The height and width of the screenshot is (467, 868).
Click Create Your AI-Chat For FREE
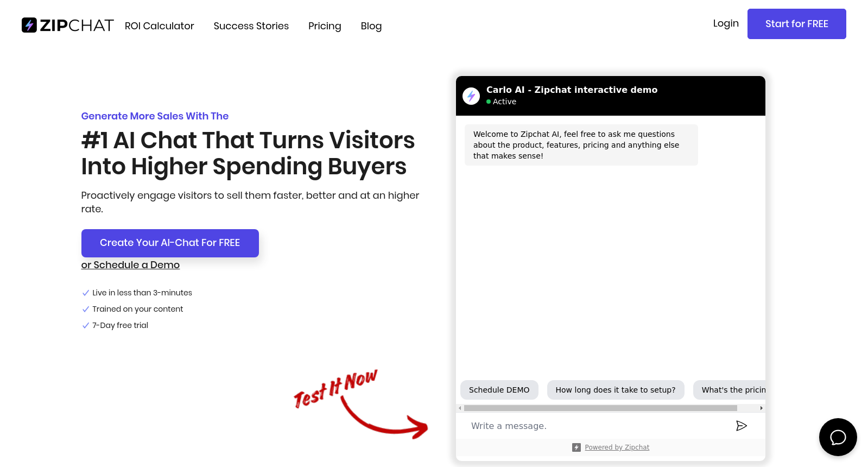[170, 243]
